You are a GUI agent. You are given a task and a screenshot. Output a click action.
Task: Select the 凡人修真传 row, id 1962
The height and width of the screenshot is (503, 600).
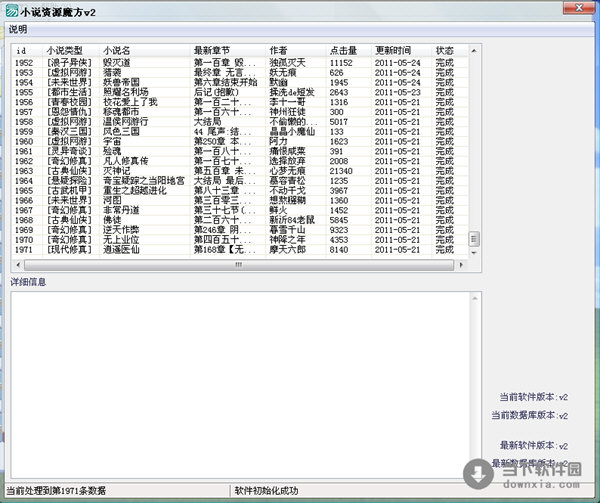pyautogui.click(x=125, y=161)
